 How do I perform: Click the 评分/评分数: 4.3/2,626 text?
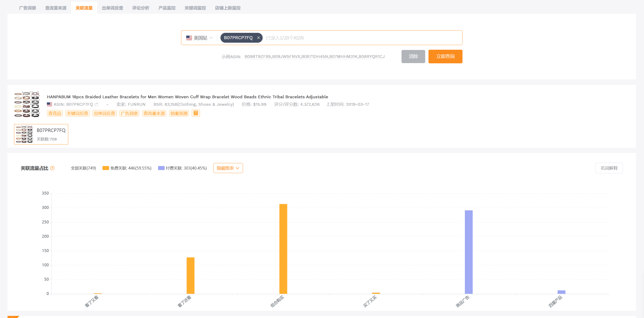coord(297,105)
